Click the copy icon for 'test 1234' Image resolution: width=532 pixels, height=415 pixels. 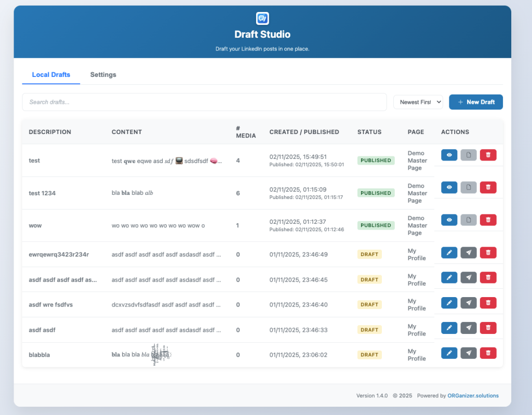click(468, 188)
